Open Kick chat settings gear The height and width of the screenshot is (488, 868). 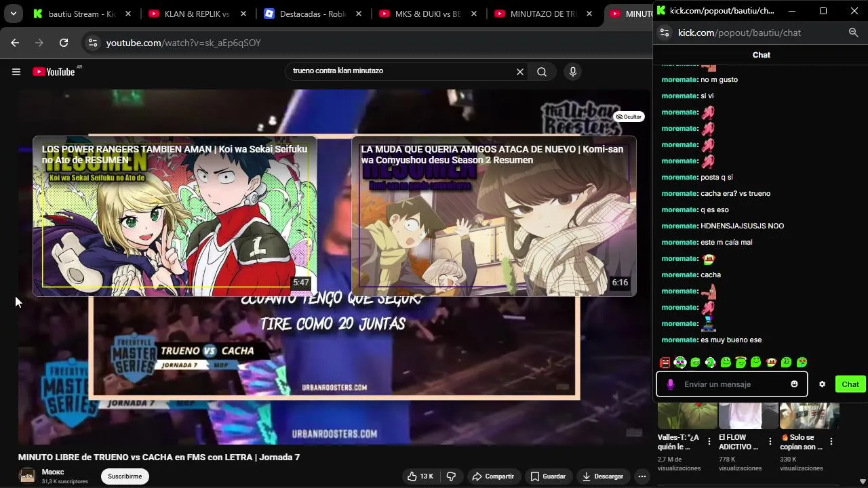[822, 384]
